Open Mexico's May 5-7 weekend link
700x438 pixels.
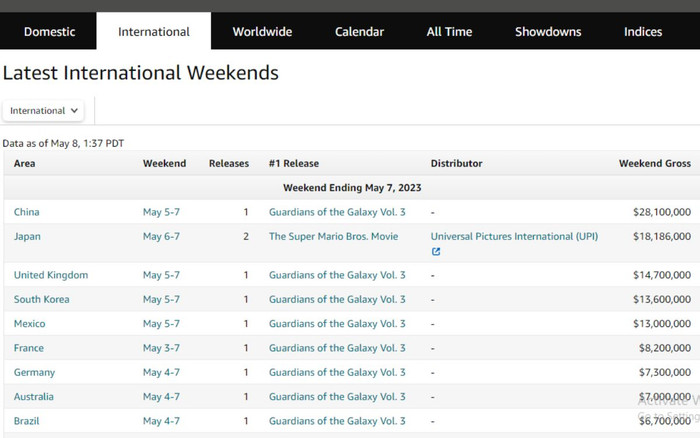161,324
